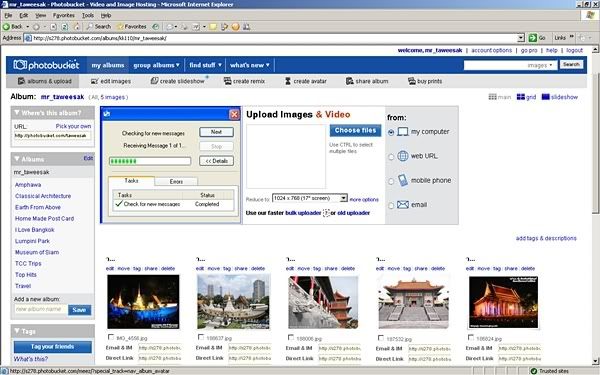Open the Favorites menu
Image resolution: width=600 pixels, height=375 pixels.
(x=64, y=15)
